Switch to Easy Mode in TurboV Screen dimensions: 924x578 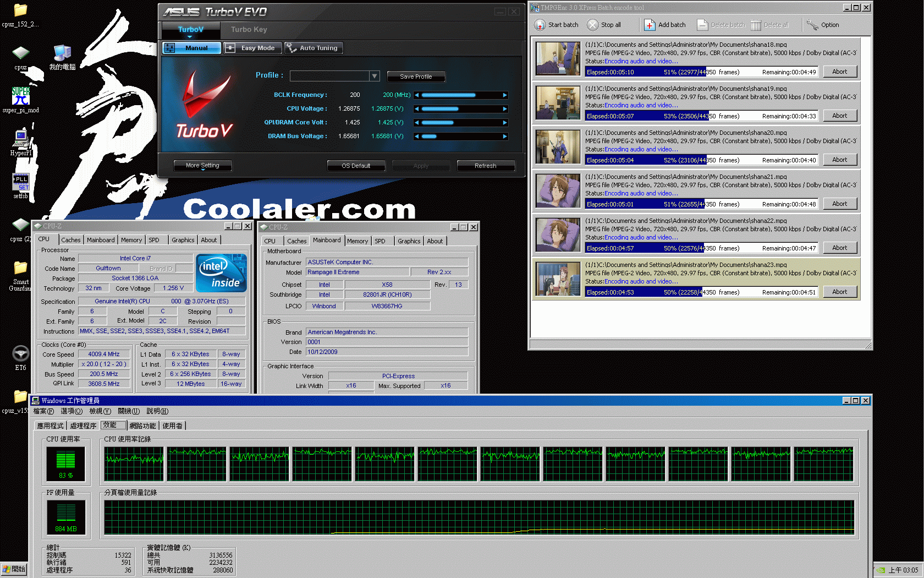coord(252,48)
